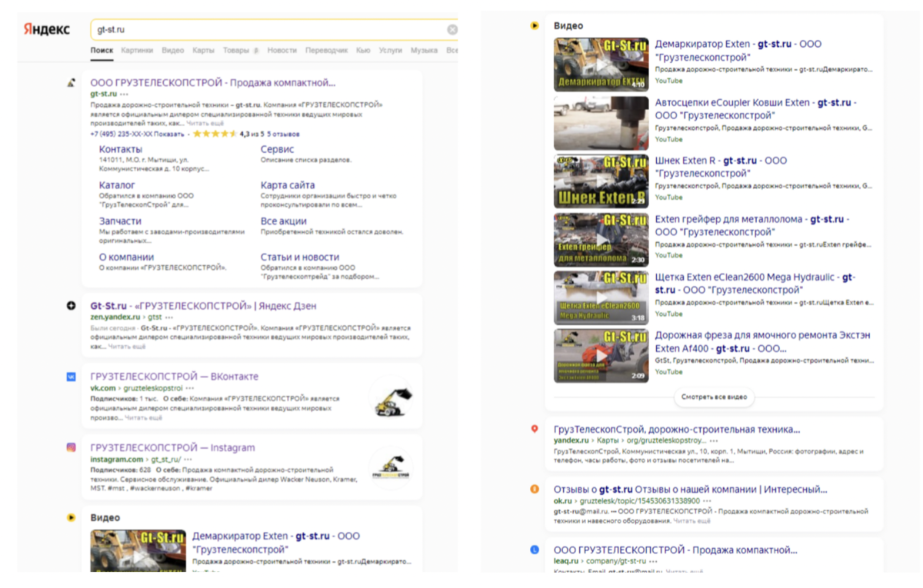Open the Отзывы о gt-st.ru result title

[x=691, y=489]
